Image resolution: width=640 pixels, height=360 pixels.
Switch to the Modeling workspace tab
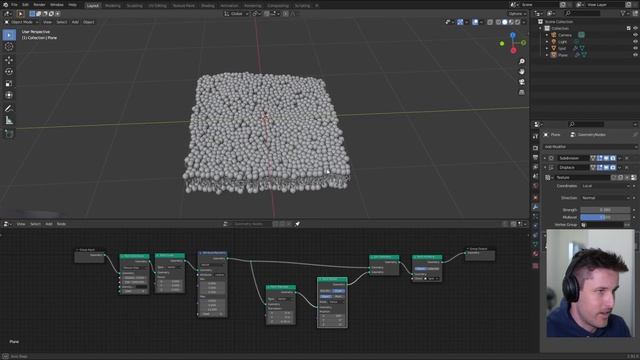(113, 6)
